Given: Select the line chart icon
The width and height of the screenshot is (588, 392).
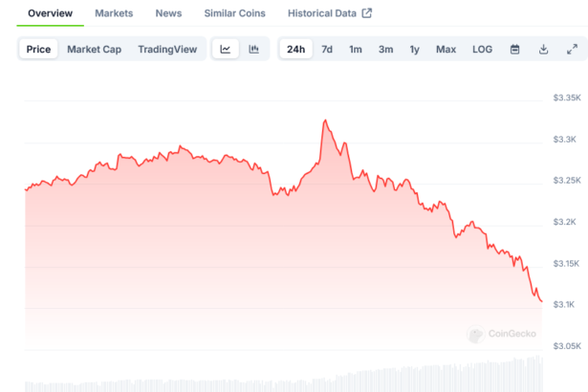Looking at the screenshot, I should pyautogui.click(x=225, y=49).
